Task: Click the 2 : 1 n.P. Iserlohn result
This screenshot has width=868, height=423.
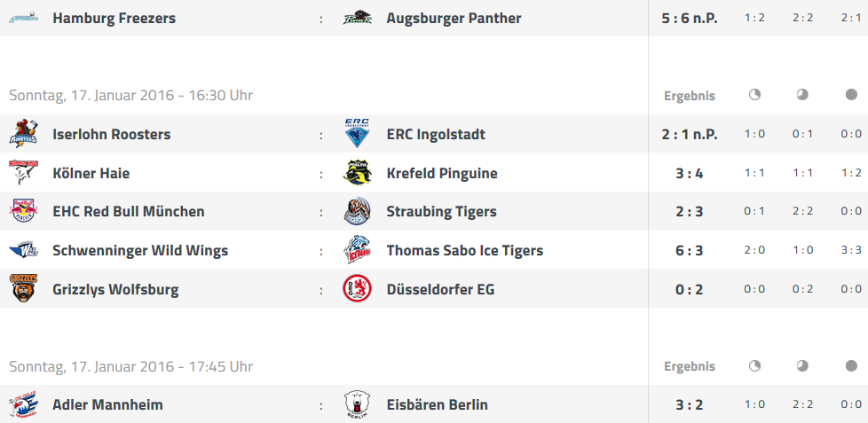Action: pos(690,135)
